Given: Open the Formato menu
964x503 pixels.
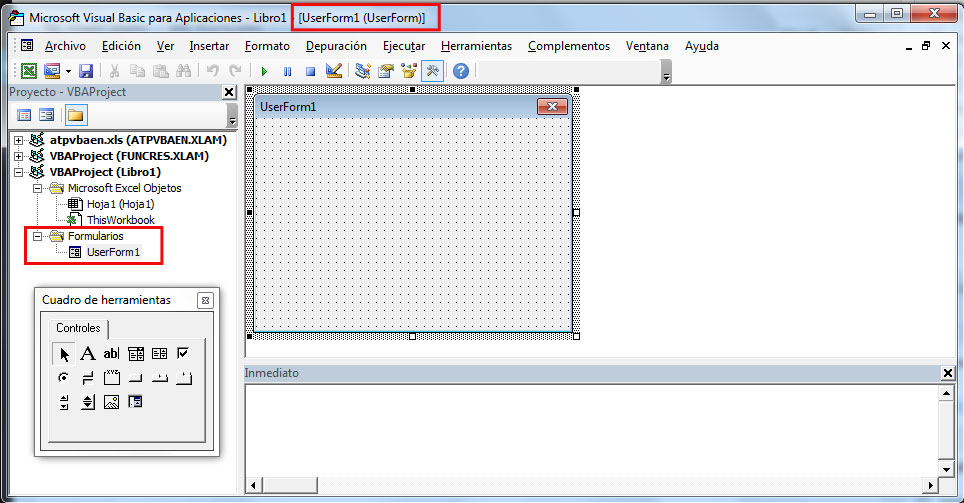Looking at the screenshot, I should 267,46.
